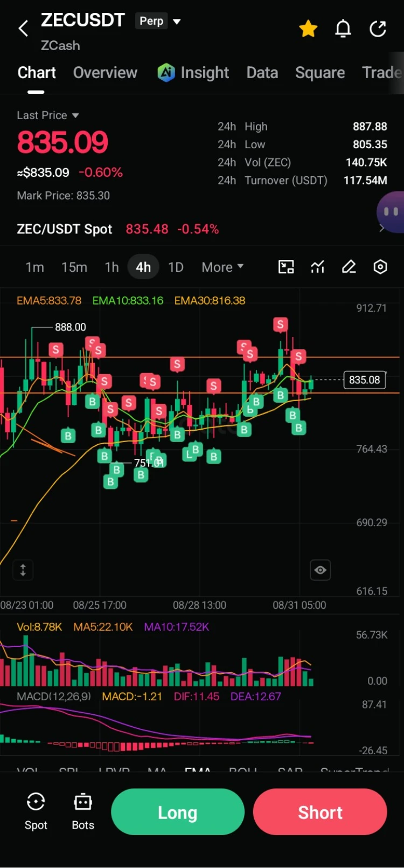Tap the EMA30:816.38 legend
The width and height of the screenshot is (404, 868).
(210, 301)
